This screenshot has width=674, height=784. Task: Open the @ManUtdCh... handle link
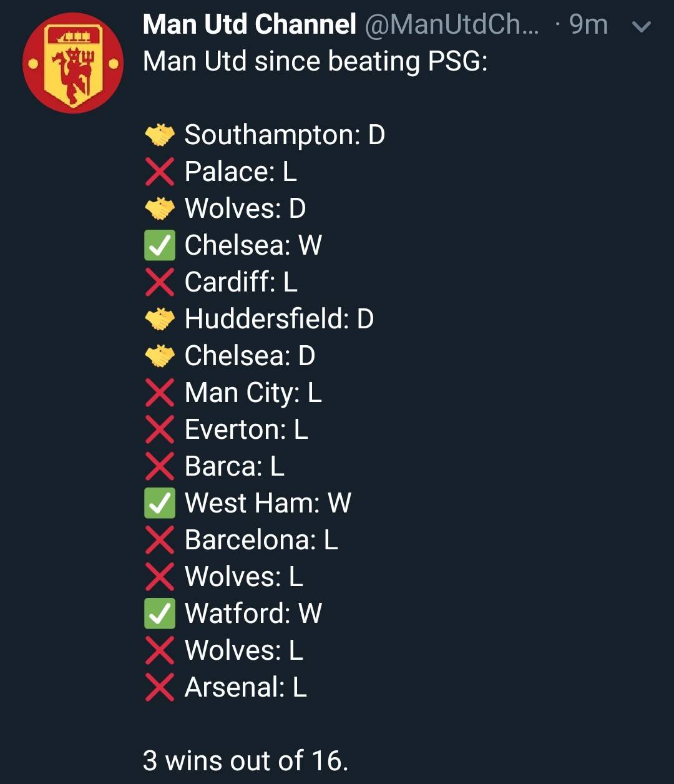point(451,25)
